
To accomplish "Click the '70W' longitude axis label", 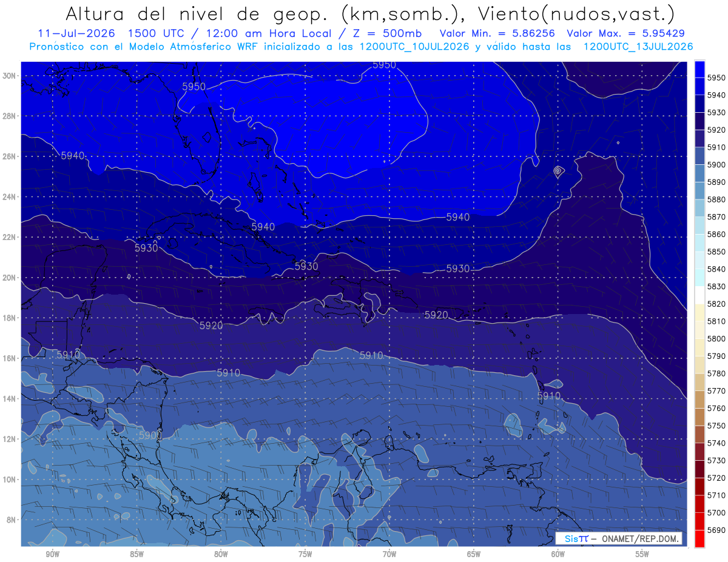I will point(389,554).
